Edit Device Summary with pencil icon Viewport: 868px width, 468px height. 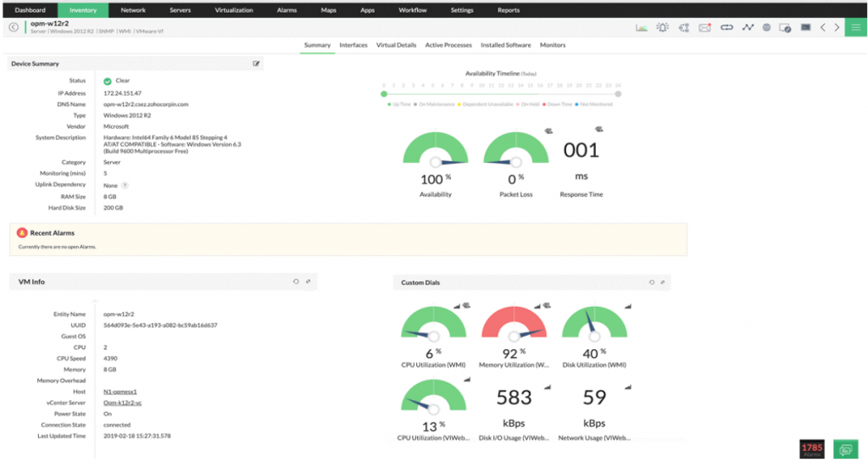pyautogui.click(x=256, y=64)
